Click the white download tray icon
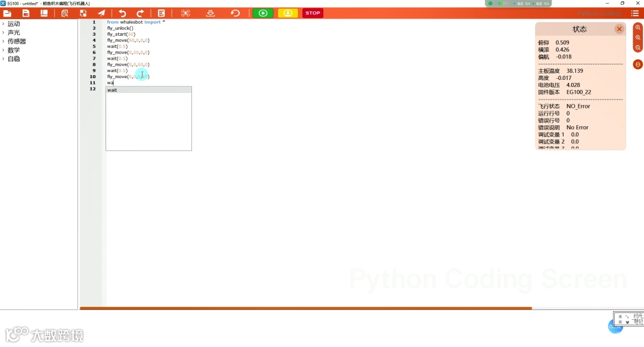Viewport: 644px width, 347px height. (210, 13)
